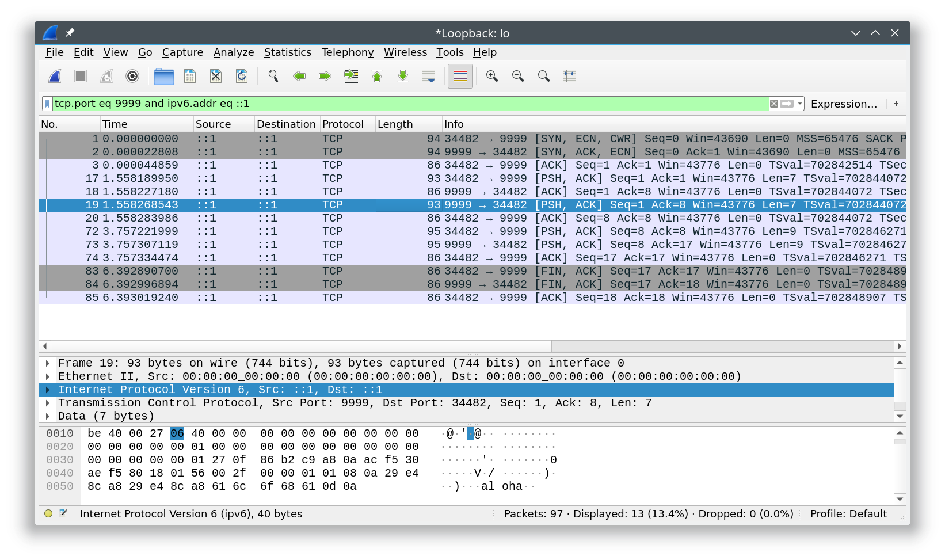Viewport: 945px width, 560px height.
Task: Toggle packet list colorization
Action: pyautogui.click(x=460, y=76)
